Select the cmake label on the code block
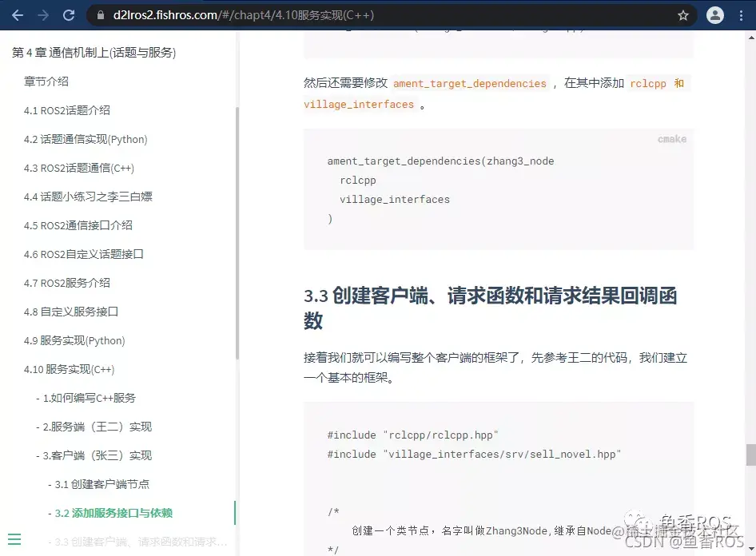 click(x=670, y=138)
